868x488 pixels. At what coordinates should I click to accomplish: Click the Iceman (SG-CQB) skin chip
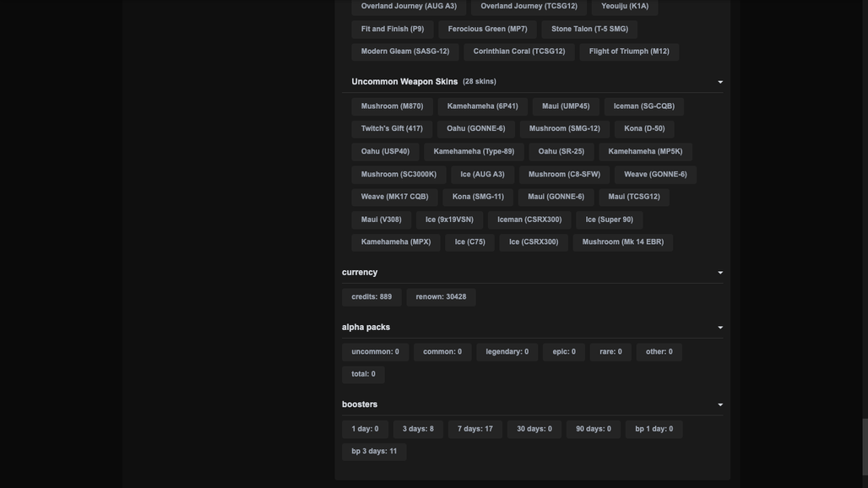click(643, 106)
